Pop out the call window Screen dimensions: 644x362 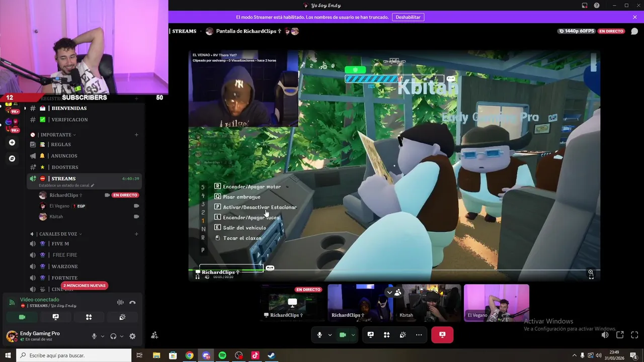coord(620,335)
